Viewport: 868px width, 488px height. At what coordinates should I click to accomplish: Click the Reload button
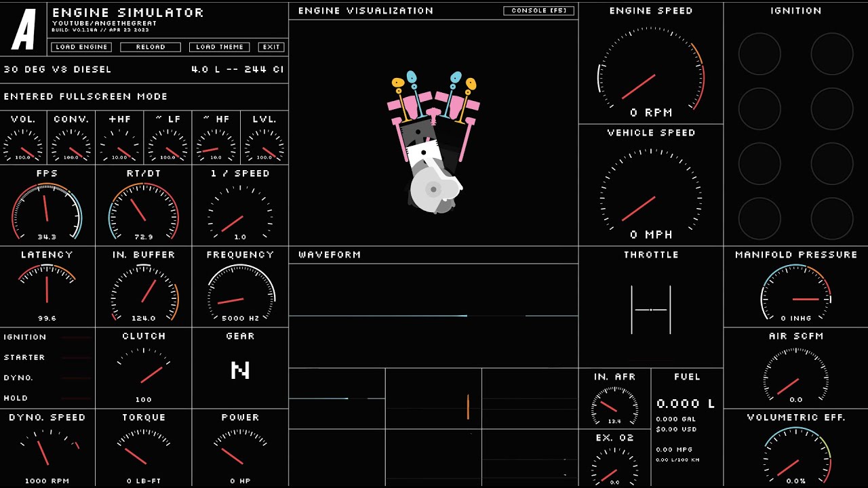151,47
